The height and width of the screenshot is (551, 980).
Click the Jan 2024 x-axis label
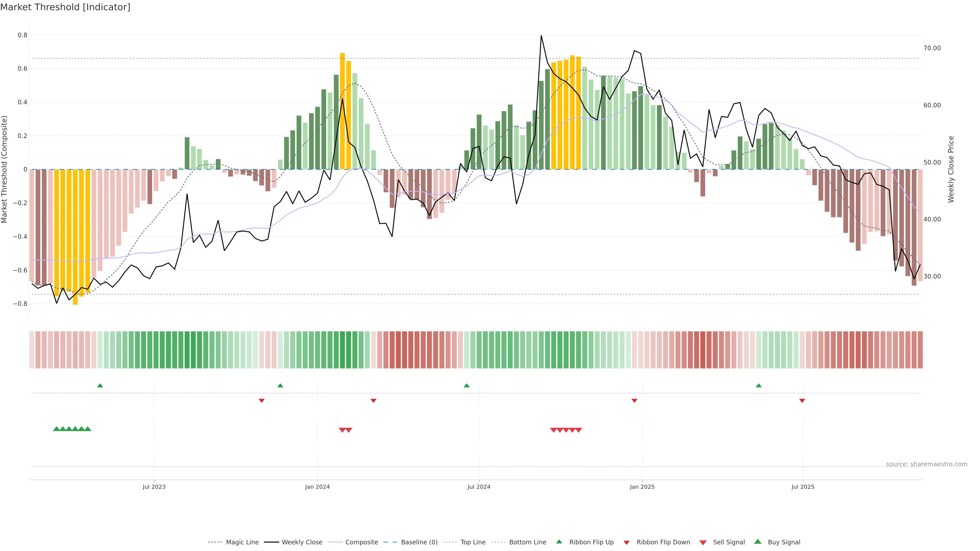click(317, 487)
